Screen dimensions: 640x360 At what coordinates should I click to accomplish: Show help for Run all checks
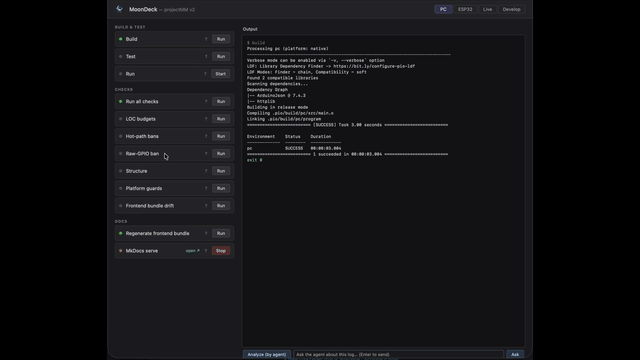pos(206,101)
